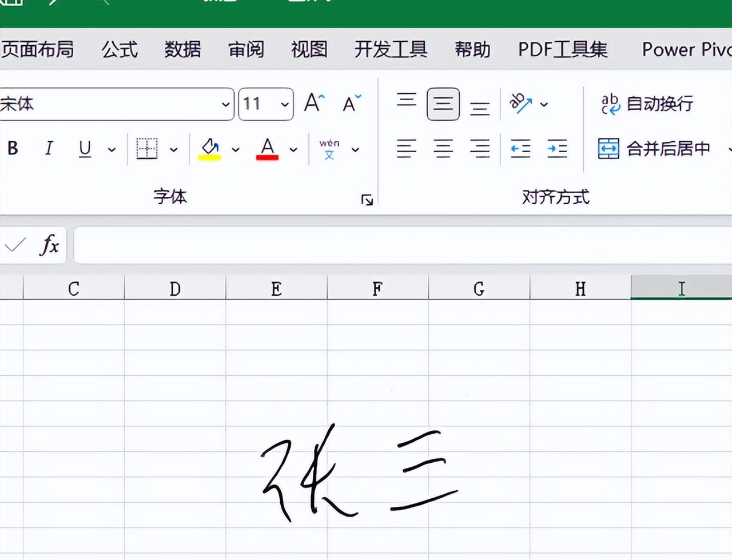Toggle left text alignment

coord(406,149)
